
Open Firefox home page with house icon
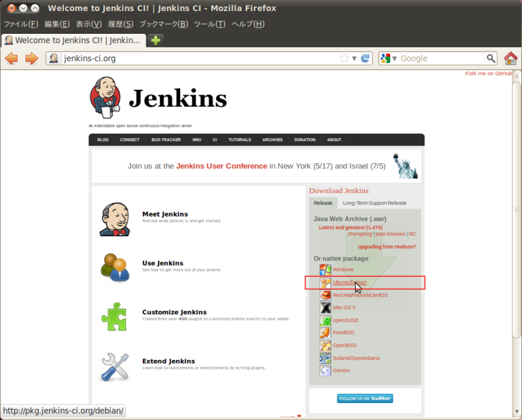(x=511, y=58)
